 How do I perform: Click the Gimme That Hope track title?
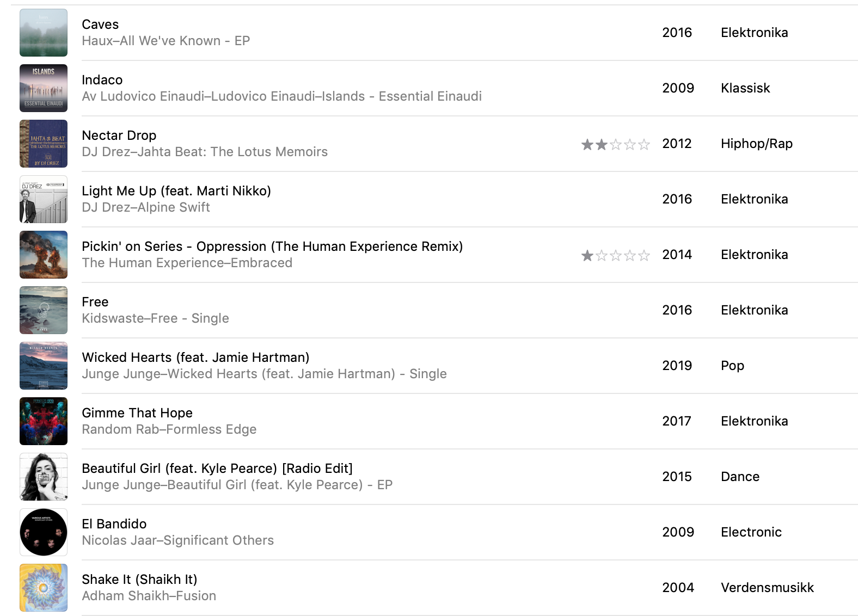(x=137, y=413)
